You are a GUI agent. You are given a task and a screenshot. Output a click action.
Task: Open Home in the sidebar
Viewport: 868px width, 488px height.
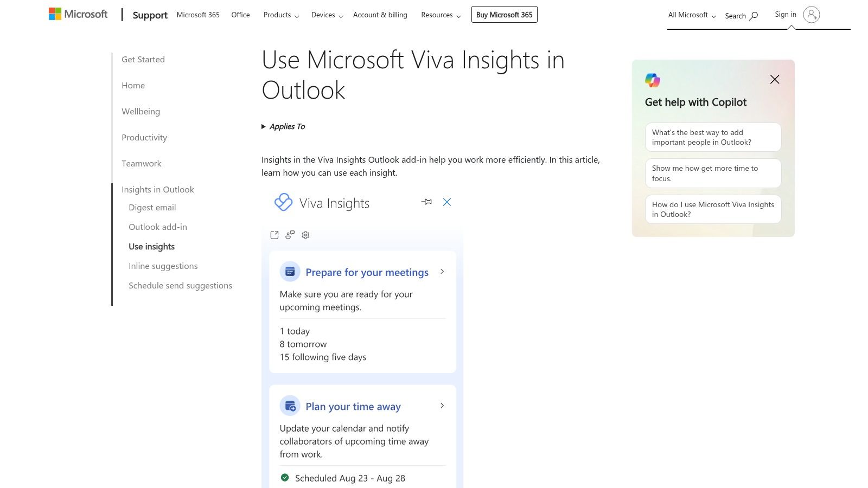click(x=133, y=86)
